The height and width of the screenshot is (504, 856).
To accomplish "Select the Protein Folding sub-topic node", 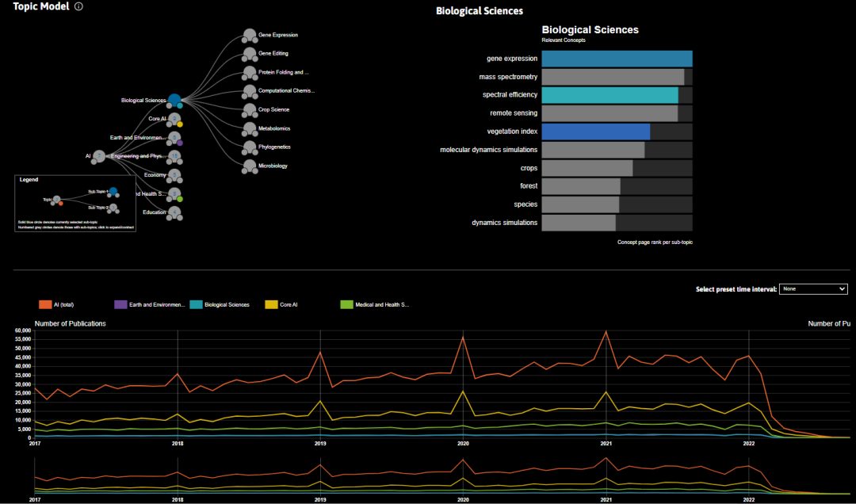I will pyautogui.click(x=250, y=73).
